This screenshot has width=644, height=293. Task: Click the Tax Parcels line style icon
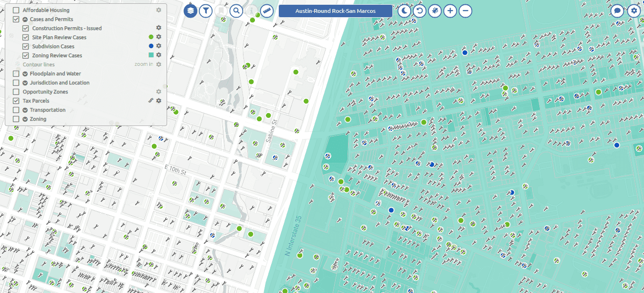coord(151,101)
